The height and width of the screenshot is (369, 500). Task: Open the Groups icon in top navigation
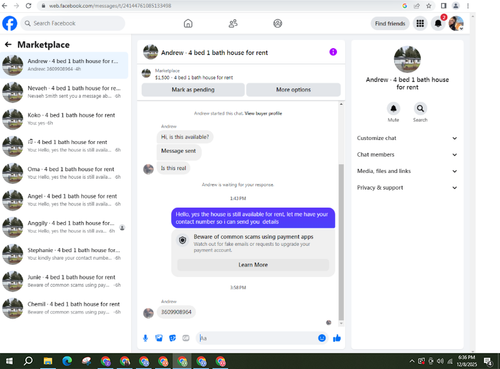pos(278,23)
